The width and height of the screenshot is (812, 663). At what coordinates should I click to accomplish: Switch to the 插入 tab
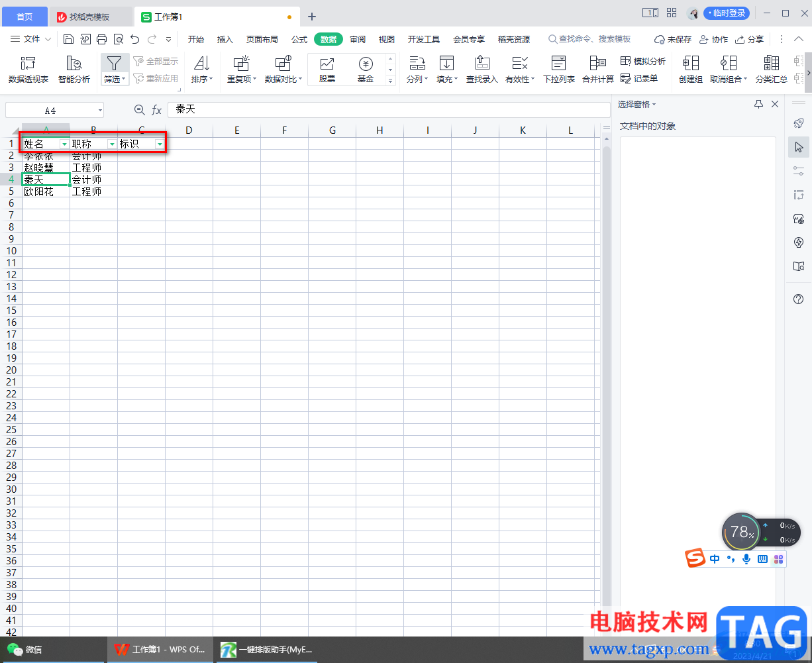coord(225,39)
